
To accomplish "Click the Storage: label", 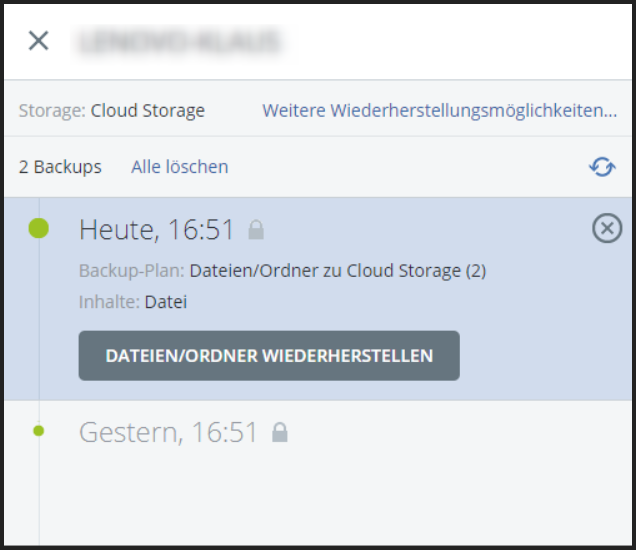I will coord(52,111).
